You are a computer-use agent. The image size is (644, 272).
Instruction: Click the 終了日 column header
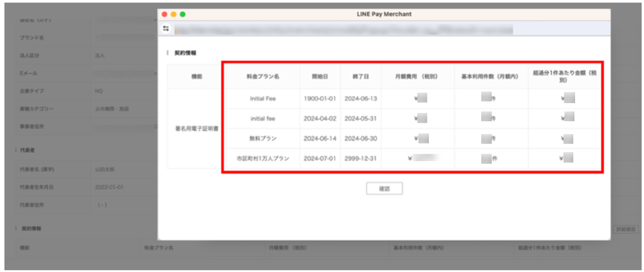click(361, 76)
